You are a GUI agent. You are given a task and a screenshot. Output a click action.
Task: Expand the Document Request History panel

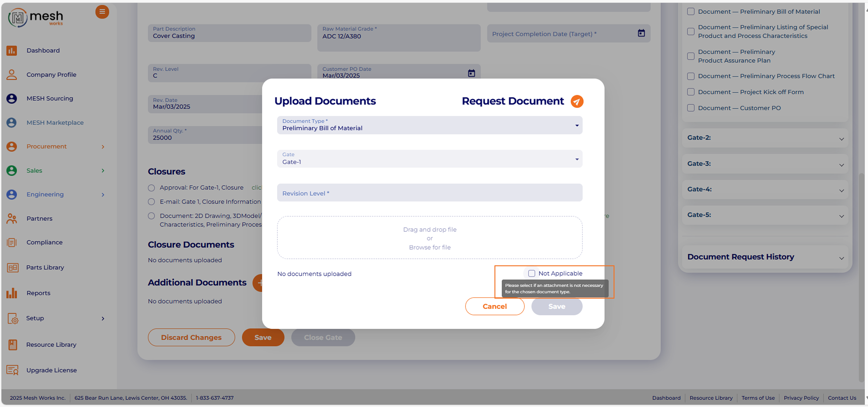click(765, 257)
